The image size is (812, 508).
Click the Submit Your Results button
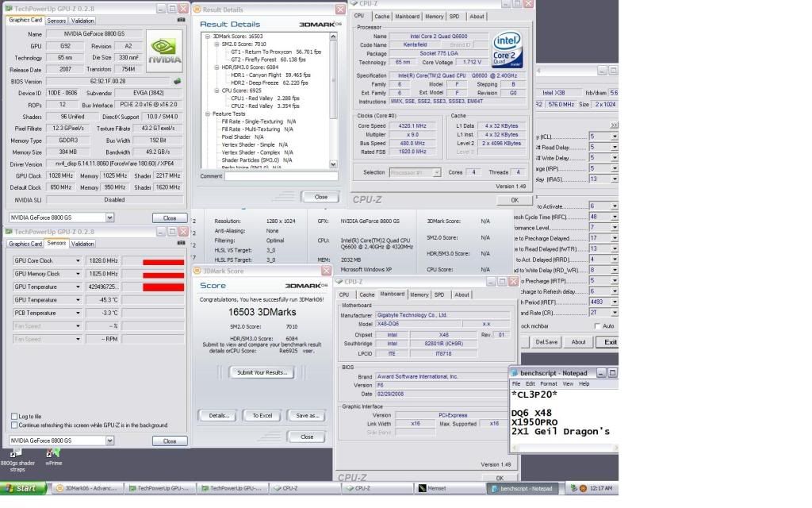click(x=261, y=372)
